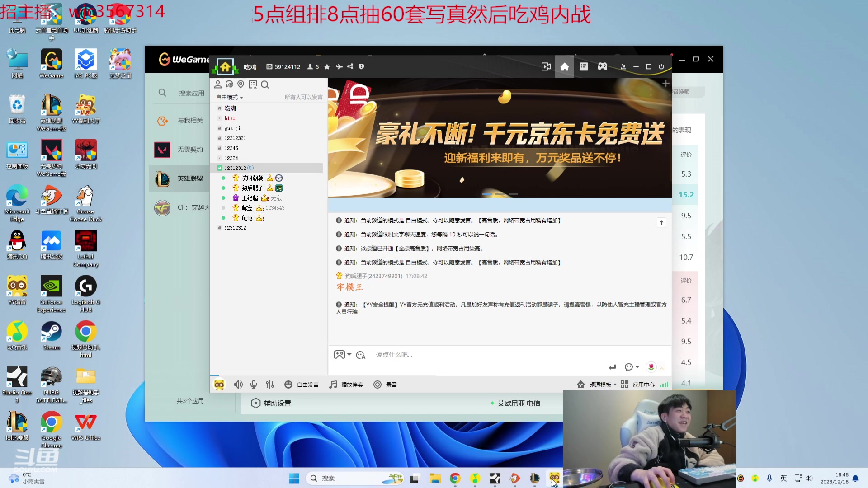Select user 王纪超 in channel list
Image resolution: width=868 pixels, height=488 pixels.
(x=250, y=198)
